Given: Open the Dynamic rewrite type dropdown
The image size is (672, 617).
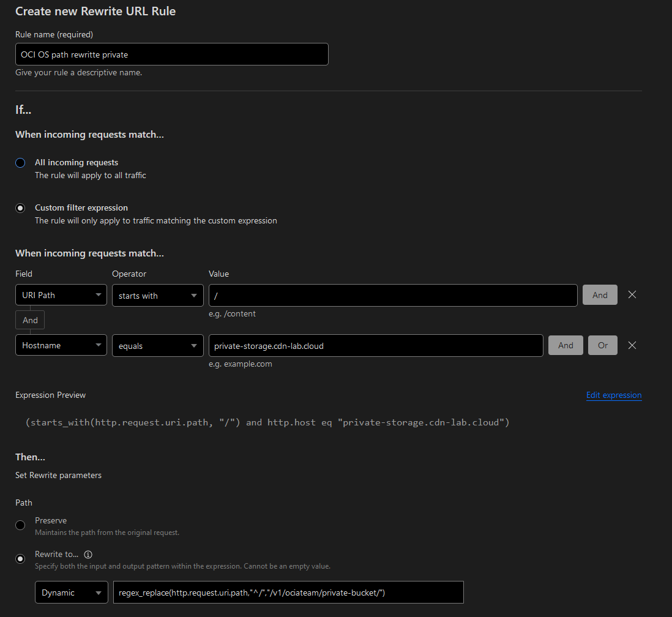Looking at the screenshot, I should click(72, 593).
